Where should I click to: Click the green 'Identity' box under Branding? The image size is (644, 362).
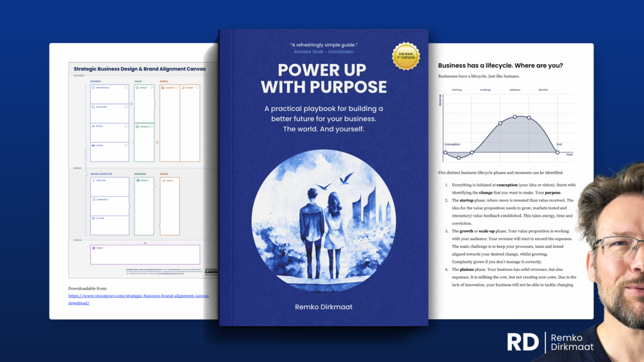pyautogui.click(x=144, y=206)
